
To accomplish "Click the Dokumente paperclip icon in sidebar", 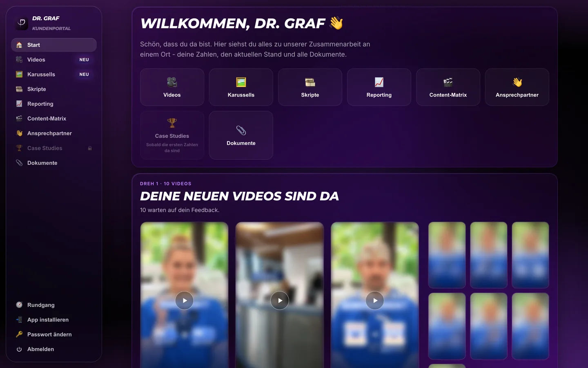I will click(x=19, y=163).
